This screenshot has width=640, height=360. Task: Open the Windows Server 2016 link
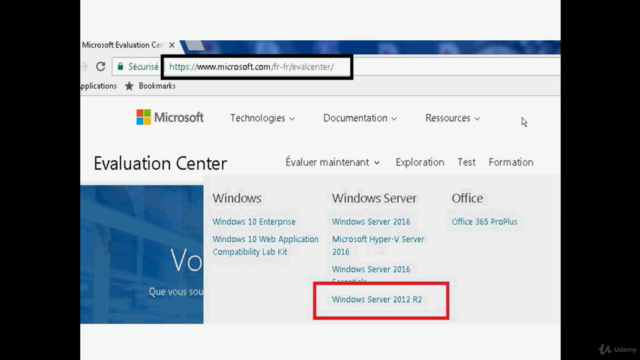tap(371, 222)
